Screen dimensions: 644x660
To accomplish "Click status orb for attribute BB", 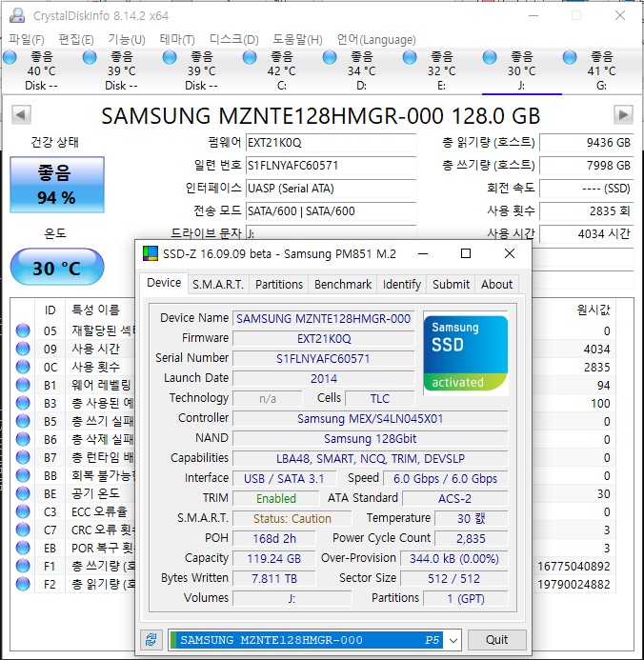I will tap(23, 475).
